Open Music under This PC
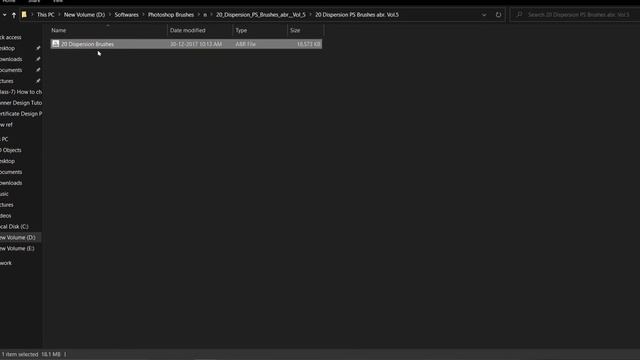Image resolution: width=640 pixels, height=360 pixels. point(4,194)
